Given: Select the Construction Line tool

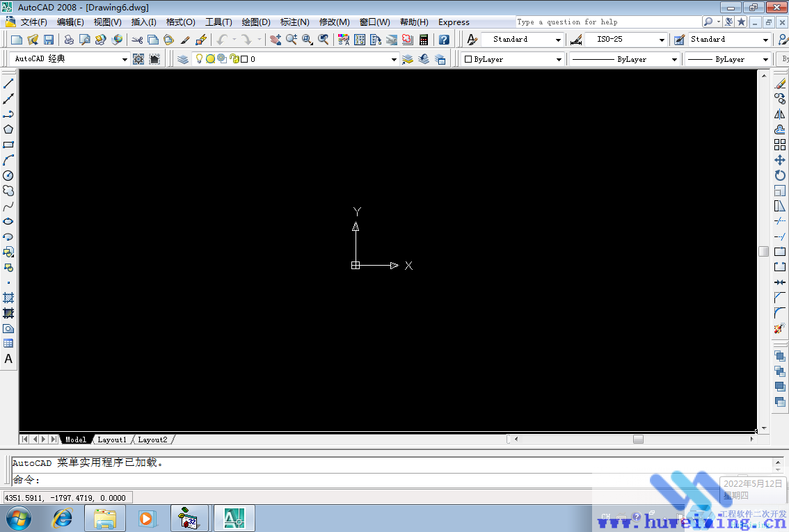Looking at the screenshot, I should point(8,99).
